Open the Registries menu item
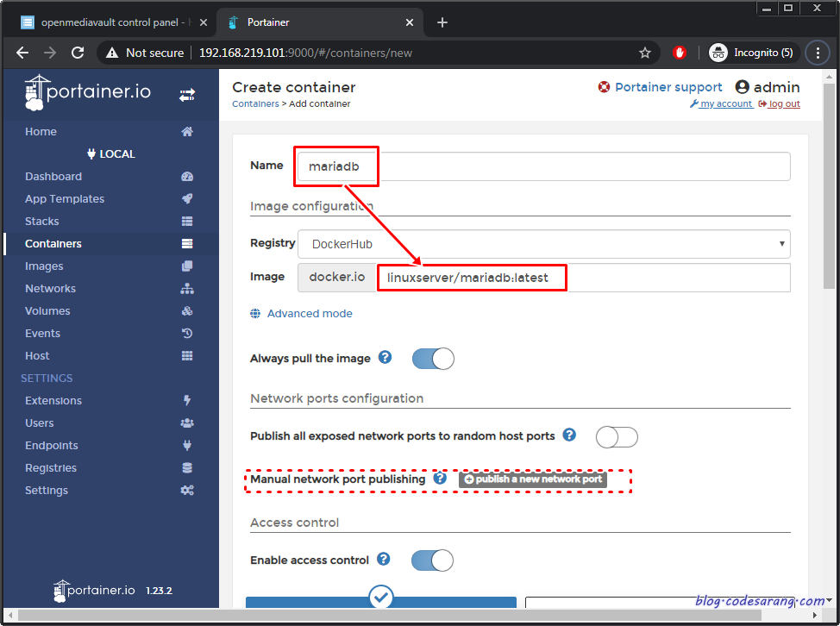Image resolution: width=840 pixels, height=626 pixels. click(51, 468)
